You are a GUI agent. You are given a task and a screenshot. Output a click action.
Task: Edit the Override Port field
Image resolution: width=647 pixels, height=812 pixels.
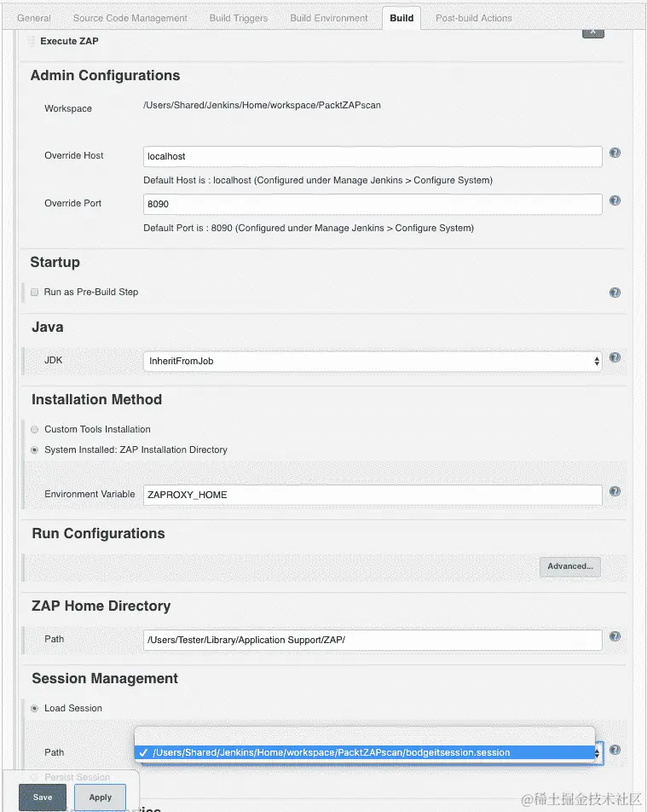(373, 204)
